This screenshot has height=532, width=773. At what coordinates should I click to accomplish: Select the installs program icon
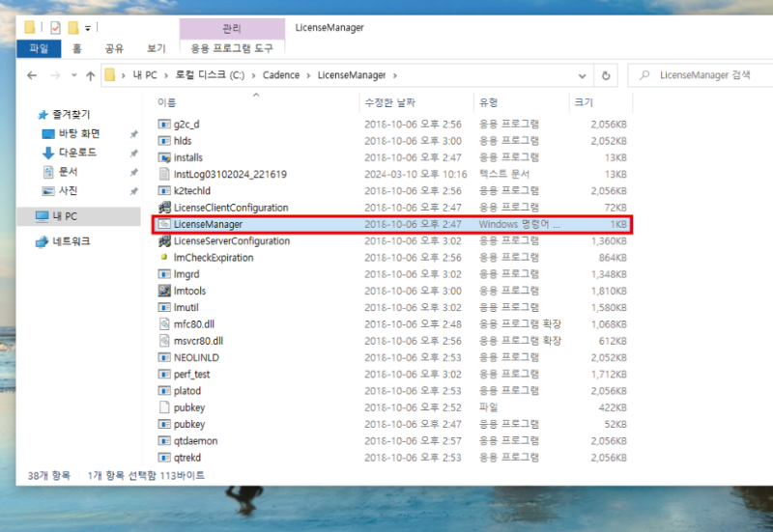click(x=164, y=157)
